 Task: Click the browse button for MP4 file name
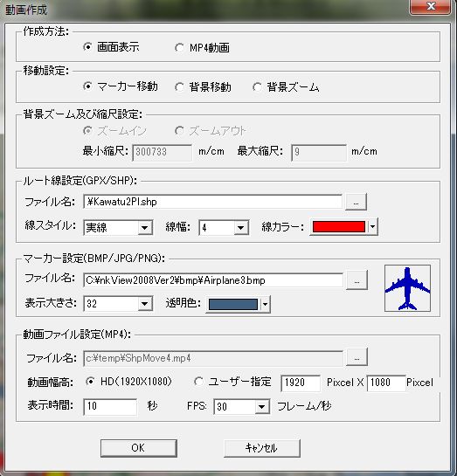pyautogui.click(x=357, y=357)
